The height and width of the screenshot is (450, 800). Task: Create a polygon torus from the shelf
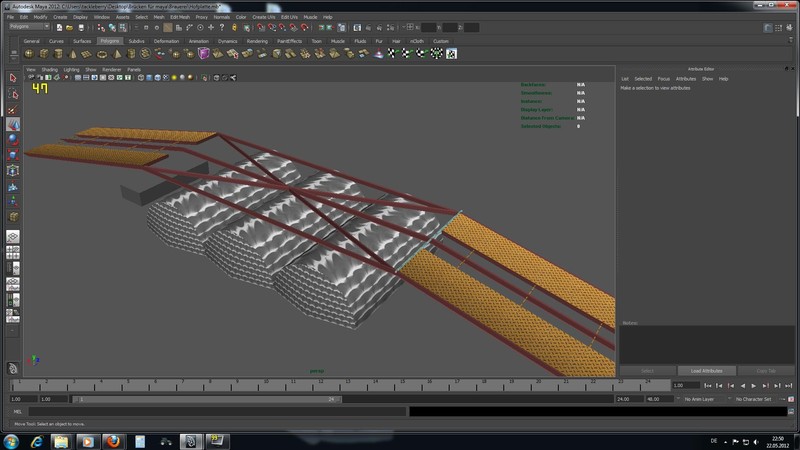[102, 54]
